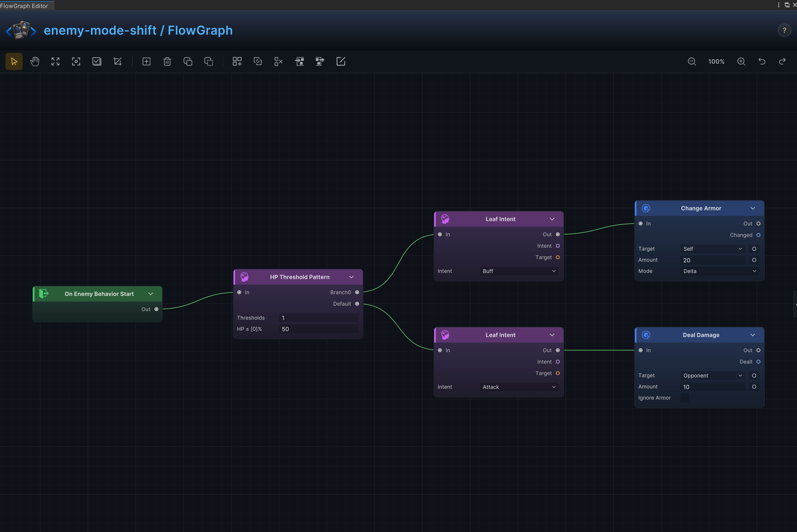Viewport: 797px width, 532px height.
Task: Click the Dealt output port
Action: 758,362
